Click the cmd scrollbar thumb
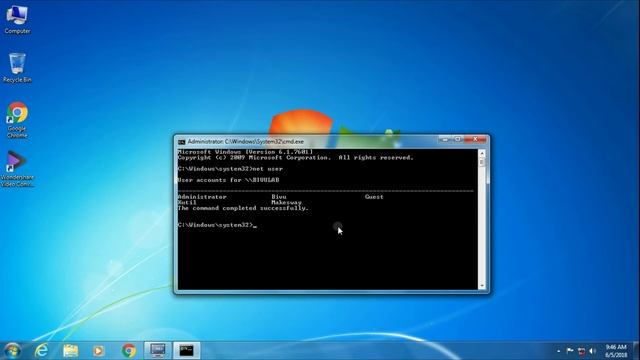The image size is (640, 360). 482,162
